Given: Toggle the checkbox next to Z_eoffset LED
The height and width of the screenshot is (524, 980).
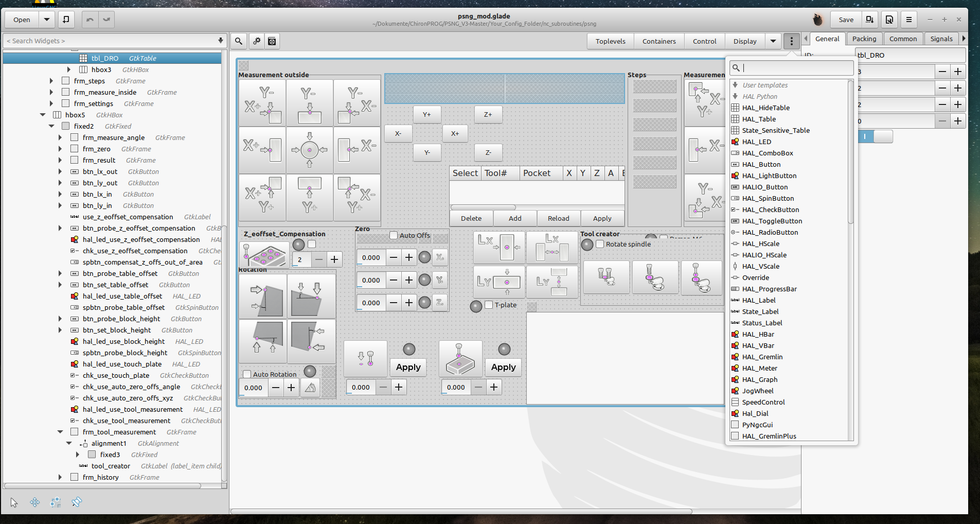Looking at the screenshot, I should coord(312,244).
